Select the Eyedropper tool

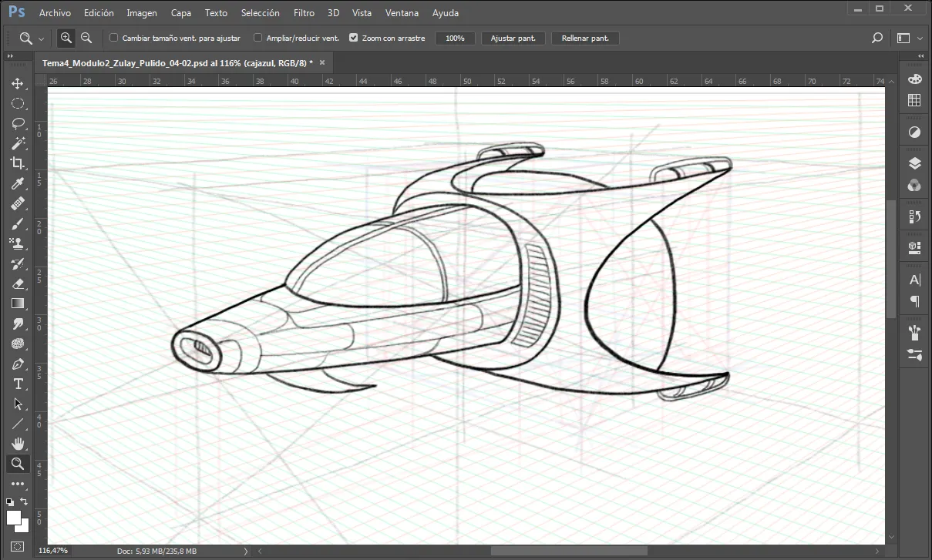(x=17, y=183)
